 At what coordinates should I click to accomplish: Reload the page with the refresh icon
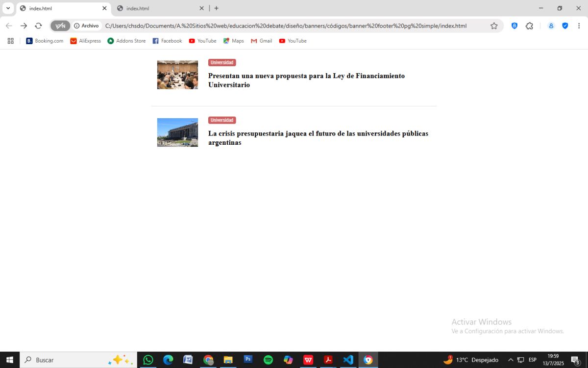pos(38,26)
